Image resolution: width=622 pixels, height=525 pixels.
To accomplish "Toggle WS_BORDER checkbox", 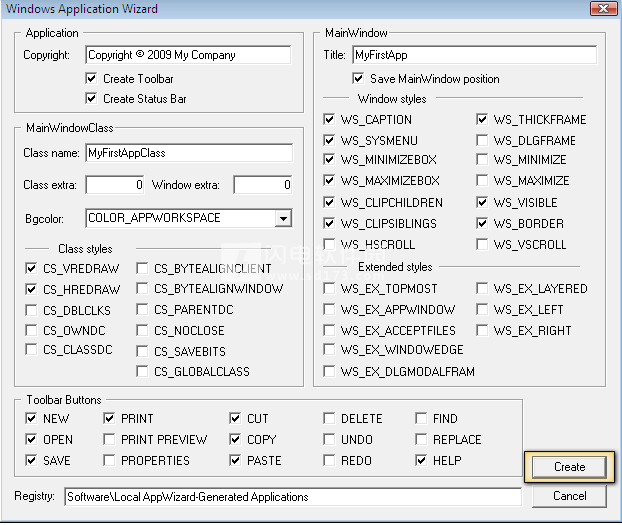I will 482,223.
